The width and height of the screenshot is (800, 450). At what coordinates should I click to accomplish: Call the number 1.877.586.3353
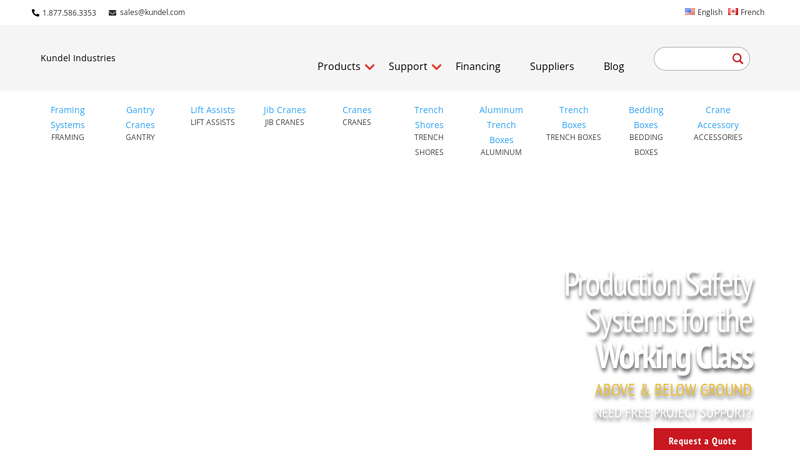point(69,13)
